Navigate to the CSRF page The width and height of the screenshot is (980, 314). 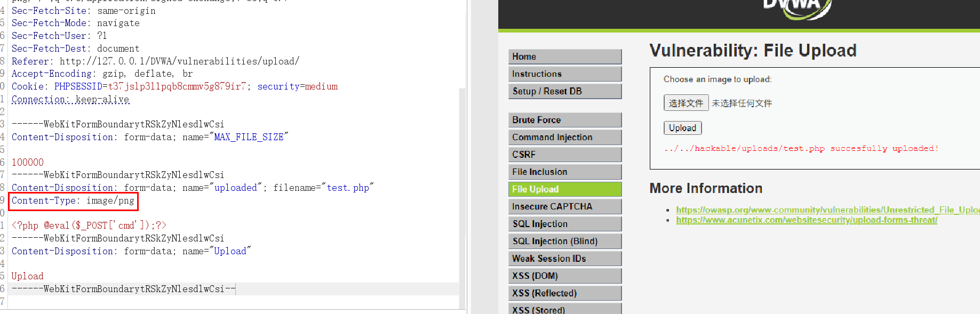click(x=565, y=155)
